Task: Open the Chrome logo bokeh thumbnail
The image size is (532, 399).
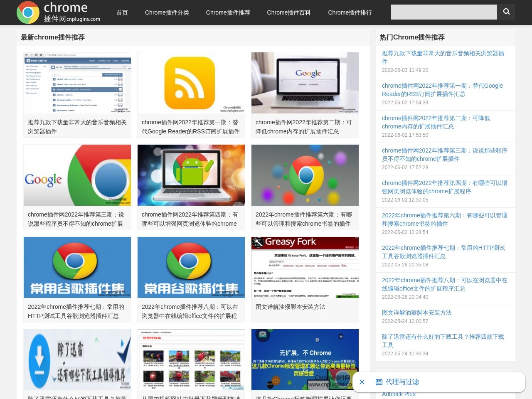Action: pos(305,175)
